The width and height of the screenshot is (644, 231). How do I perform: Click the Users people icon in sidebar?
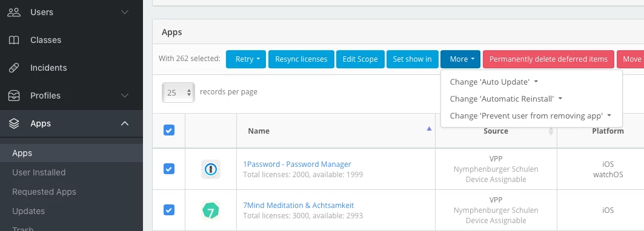[x=14, y=12]
